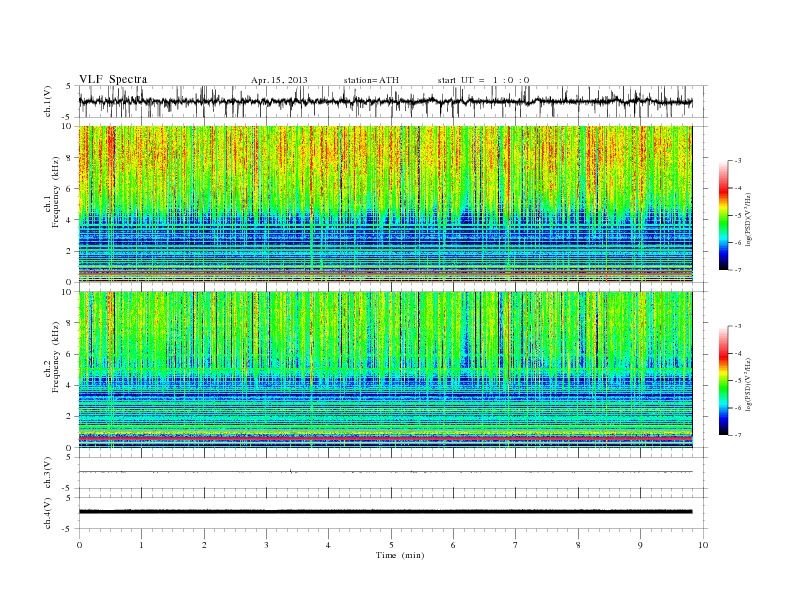Click the lower ch.2 PSD colorbar
Viewport: 792px width, 612px height.
[x=724, y=381]
